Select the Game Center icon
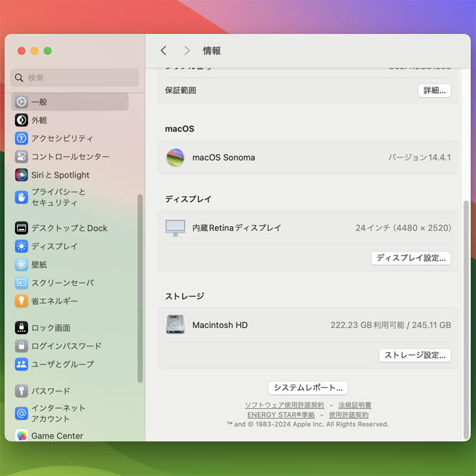Screen dimensions: 476x476 coord(22,436)
